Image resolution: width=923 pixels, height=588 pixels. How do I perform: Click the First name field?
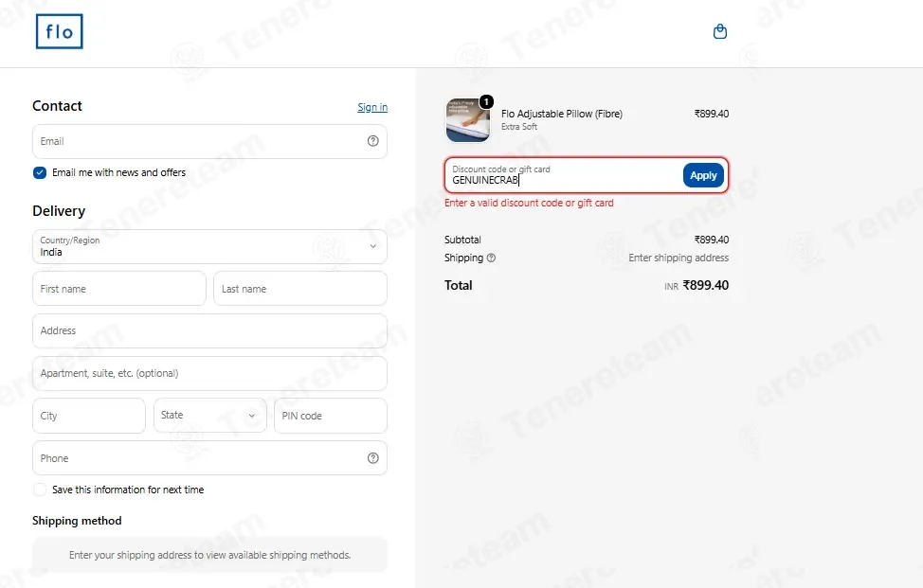[x=118, y=289]
